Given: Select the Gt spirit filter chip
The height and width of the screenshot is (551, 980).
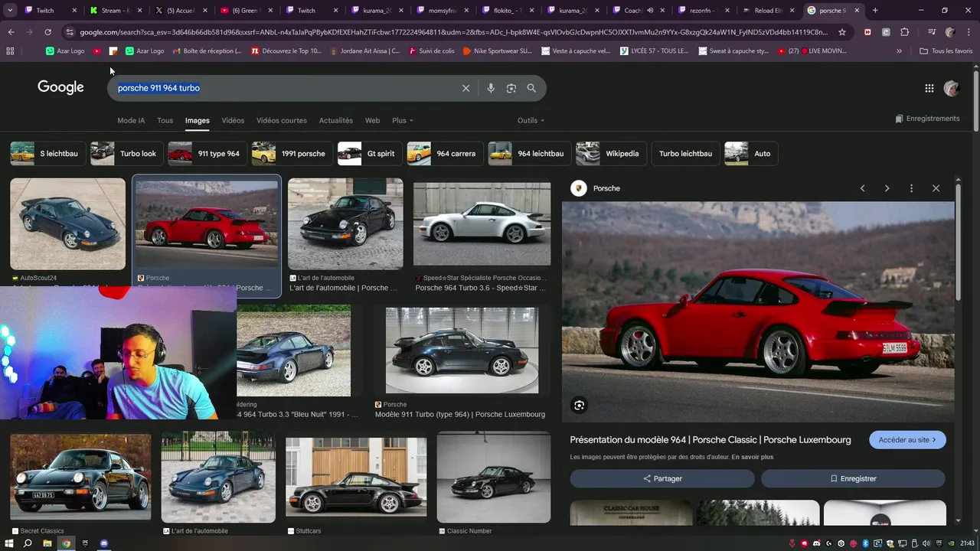Looking at the screenshot, I should tap(369, 154).
